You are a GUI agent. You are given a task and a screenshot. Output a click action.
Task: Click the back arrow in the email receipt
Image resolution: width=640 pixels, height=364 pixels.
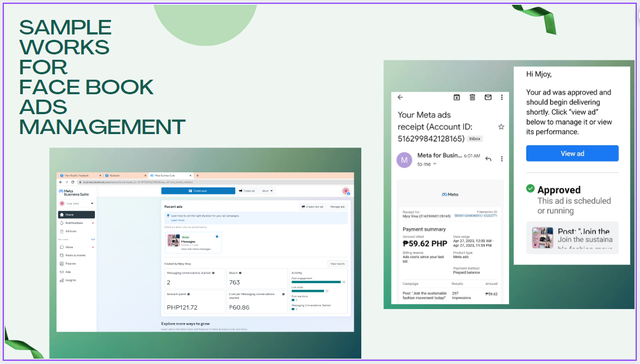[x=400, y=97]
